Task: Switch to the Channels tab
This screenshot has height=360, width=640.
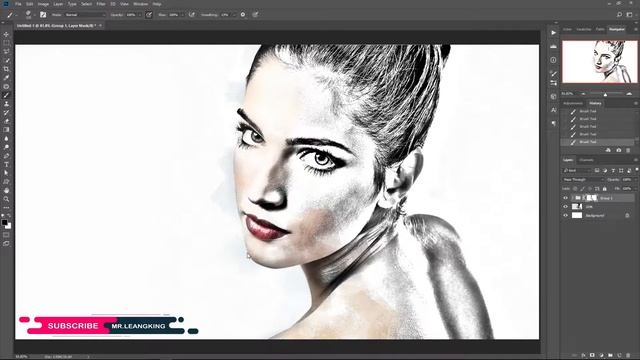Action: 587,160
